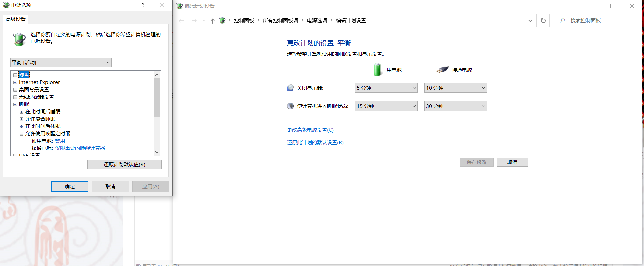
Task: Select the 高级设置 tab
Action: [16, 19]
